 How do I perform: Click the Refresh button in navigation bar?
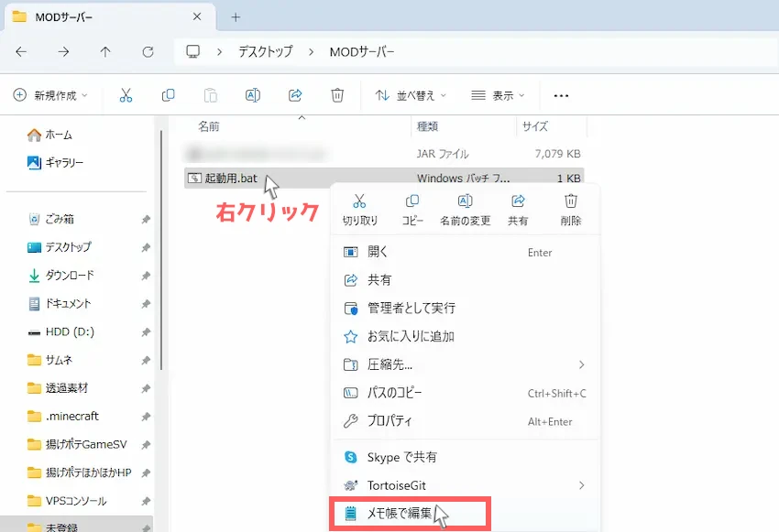click(x=148, y=52)
